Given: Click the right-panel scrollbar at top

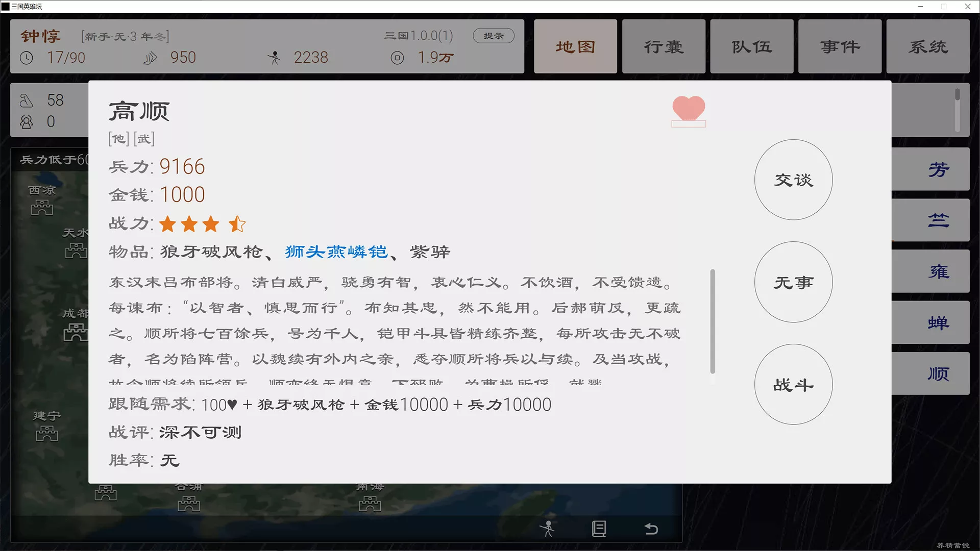Looking at the screenshot, I should [958, 94].
